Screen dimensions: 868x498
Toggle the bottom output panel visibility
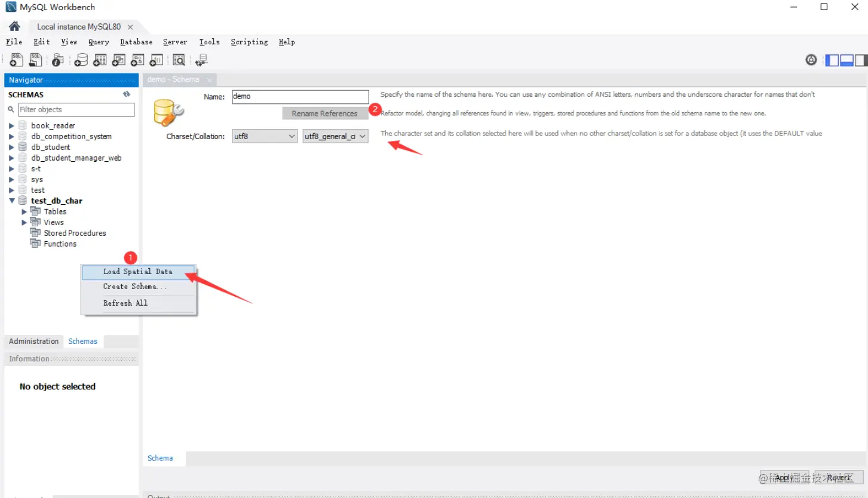846,60
